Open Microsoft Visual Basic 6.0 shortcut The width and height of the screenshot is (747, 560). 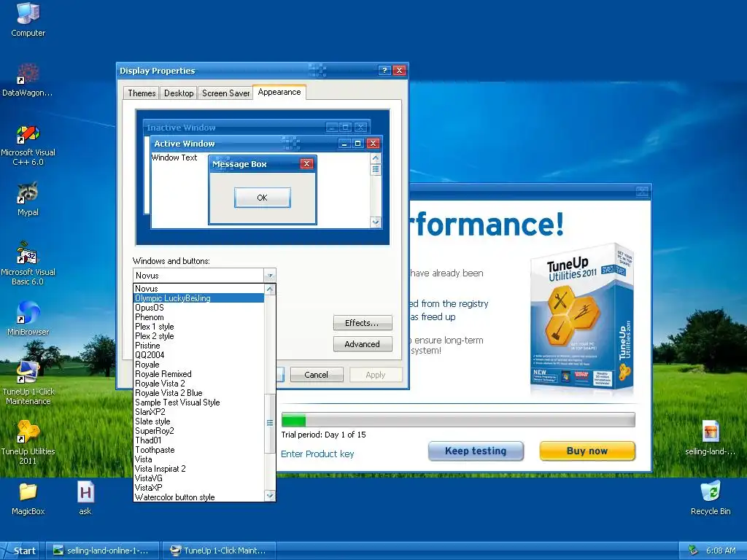point(28,263)
